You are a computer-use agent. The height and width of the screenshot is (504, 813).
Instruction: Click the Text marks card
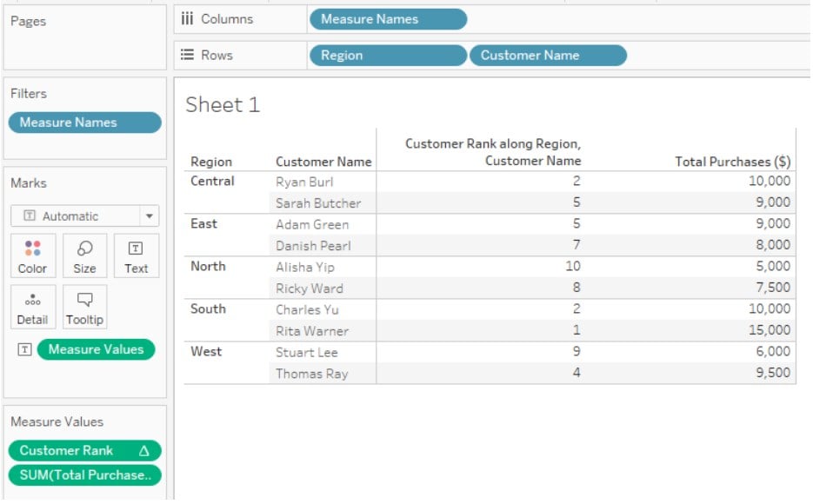point(136,255)
